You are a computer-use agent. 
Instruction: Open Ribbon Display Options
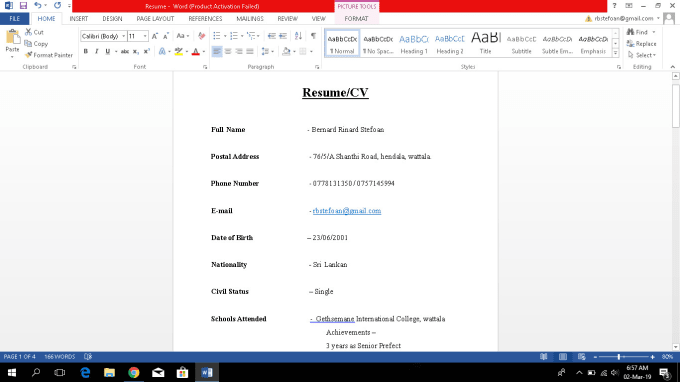pos(629,6)
